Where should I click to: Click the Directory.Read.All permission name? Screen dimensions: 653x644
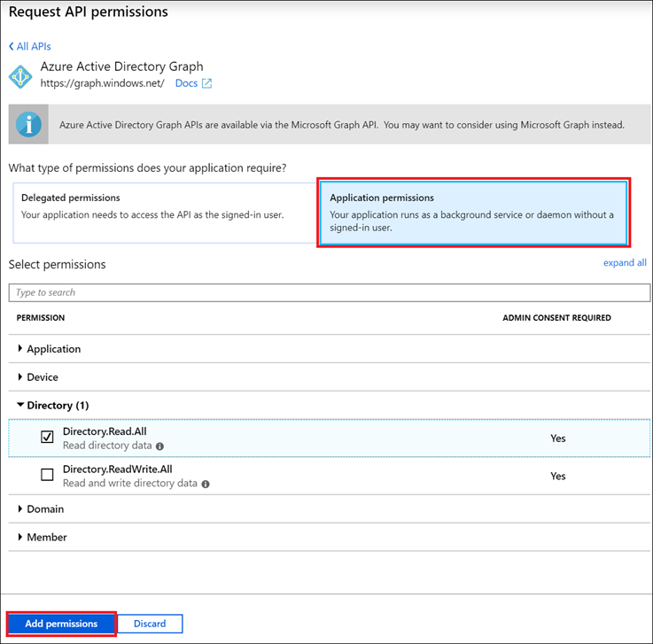[x=105, y=431]
